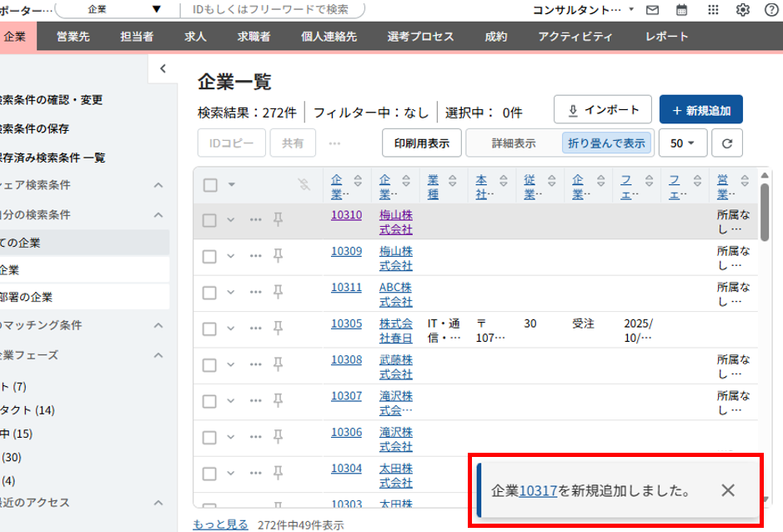This screenshot has height=532, width=783.
Task: Open the レポート tab
Action: pos(666,37)
